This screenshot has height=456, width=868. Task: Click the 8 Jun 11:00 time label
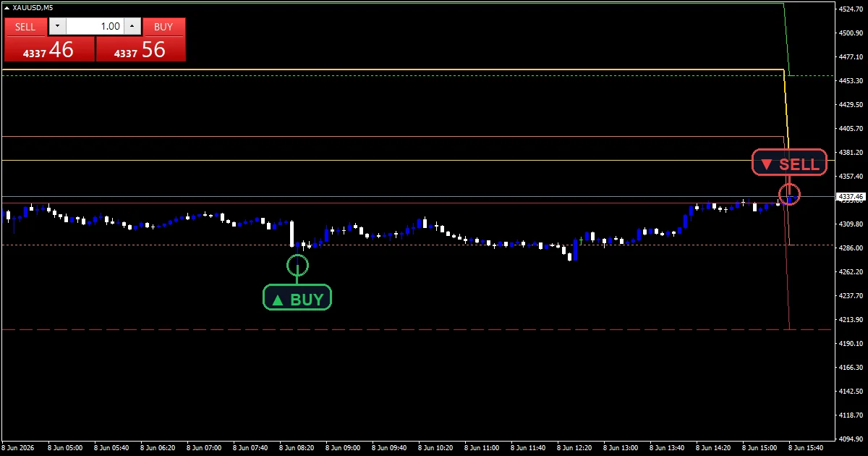[483, 447]
